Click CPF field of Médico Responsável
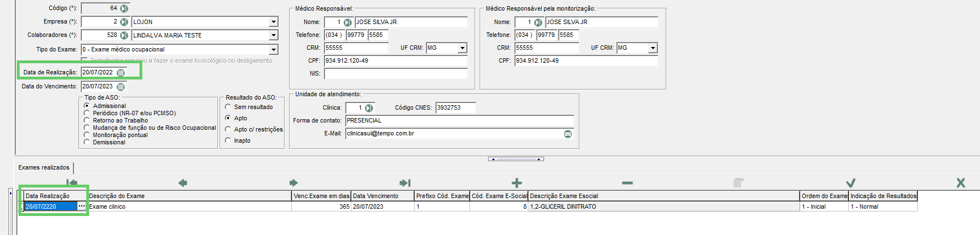Screen dimensions: 980x235 click(396, 61)
